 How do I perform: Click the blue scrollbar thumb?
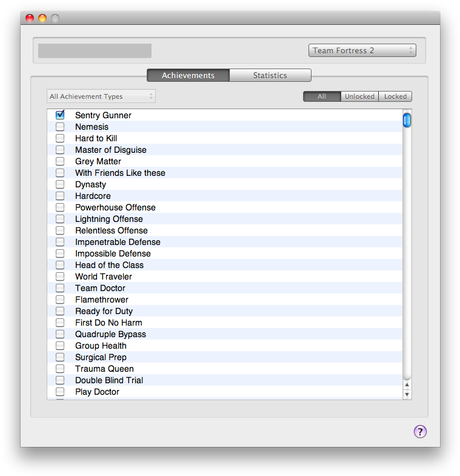click(x=407, y=120)
